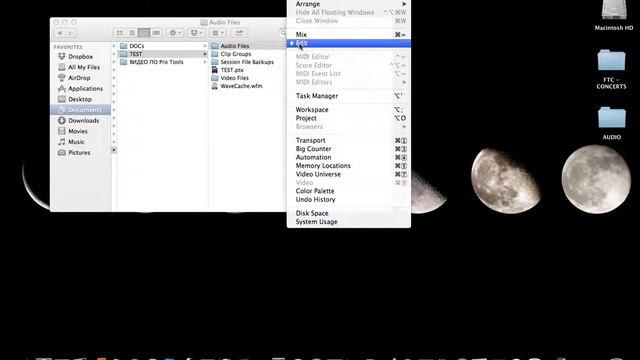The height and width of the screenshot is (360, 640).
Task: Open the Color Palette window
Action: [x=349, y=191]
